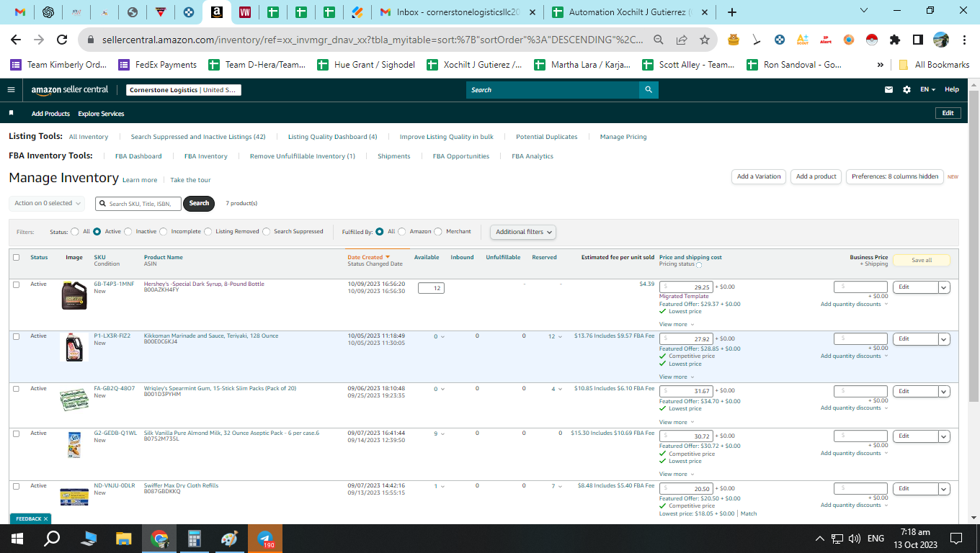Open Manage Pricing tab
980x553 pixels.
click(x=623, y=137)
